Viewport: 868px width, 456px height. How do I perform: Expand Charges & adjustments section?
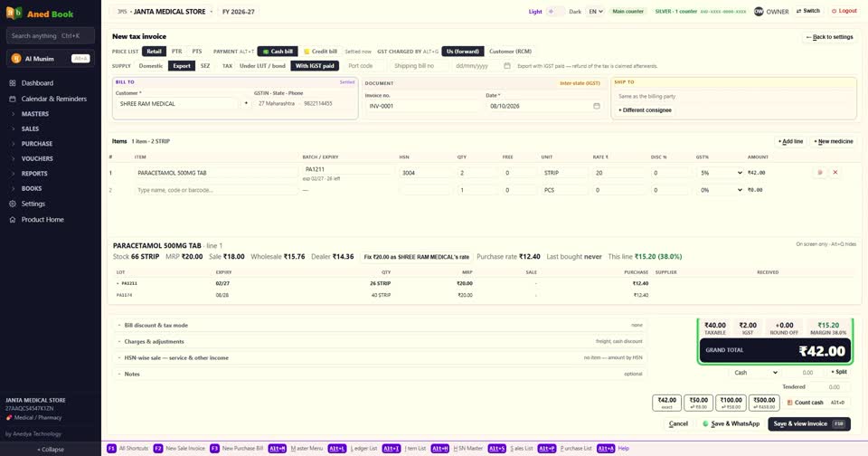tap(380, 341)
